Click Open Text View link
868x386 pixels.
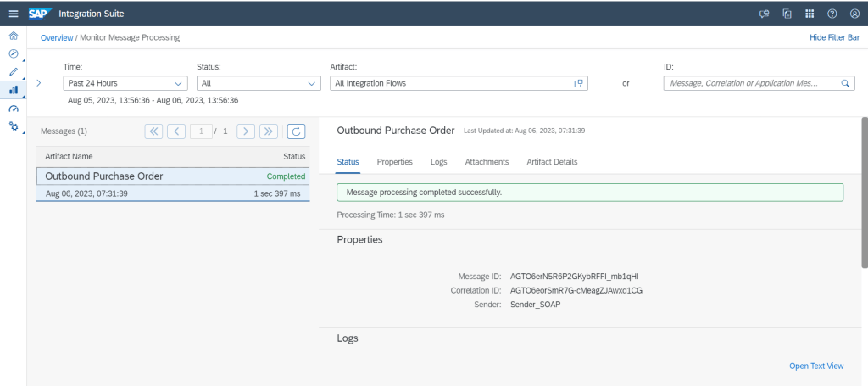816,366
